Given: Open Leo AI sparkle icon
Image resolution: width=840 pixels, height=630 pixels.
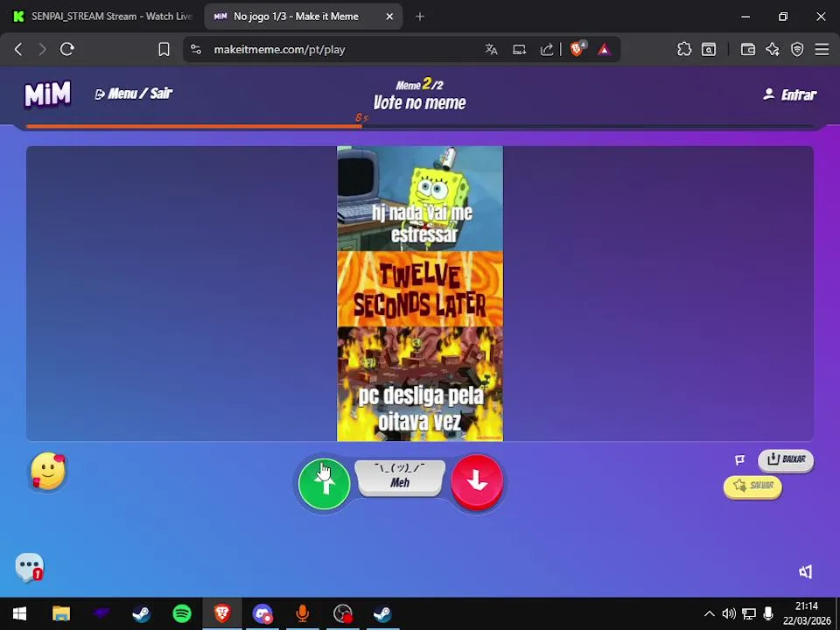Looking at the screenshot, I should [772, 49].
